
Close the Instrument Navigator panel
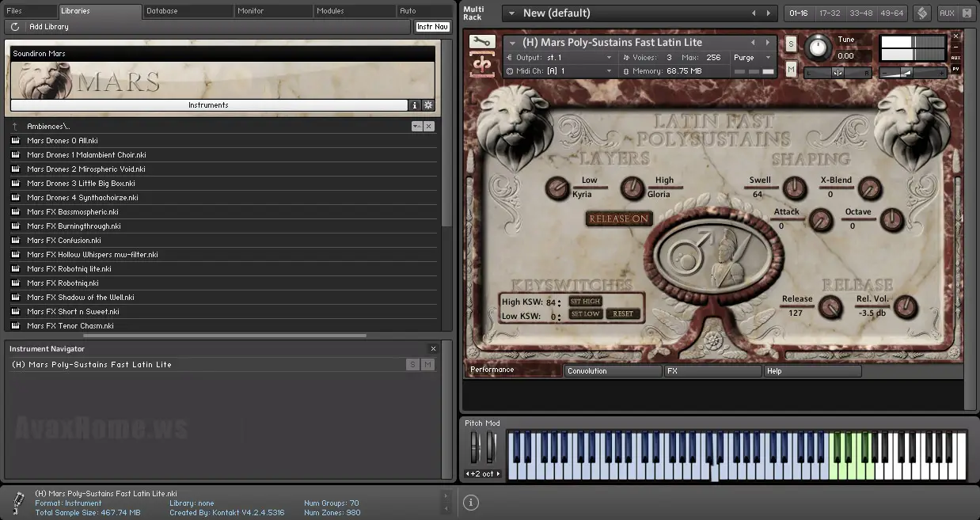(433, 349)
